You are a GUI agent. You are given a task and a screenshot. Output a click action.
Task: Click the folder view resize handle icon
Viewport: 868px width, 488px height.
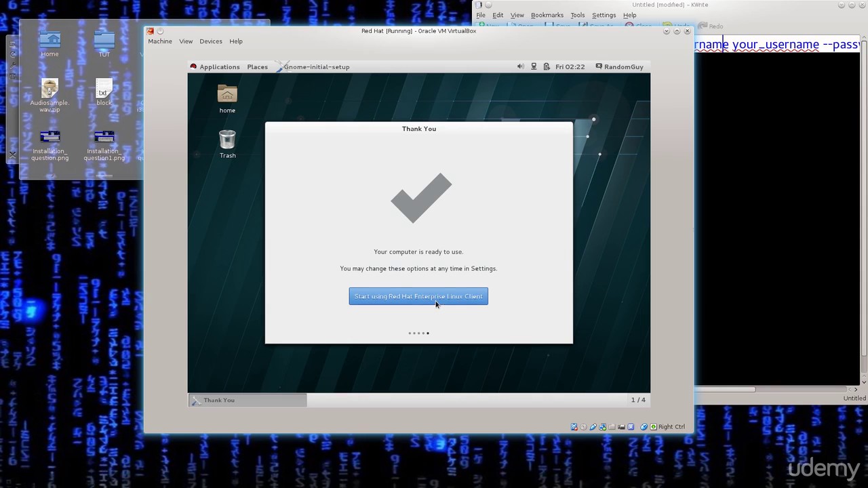click(12, 45)
